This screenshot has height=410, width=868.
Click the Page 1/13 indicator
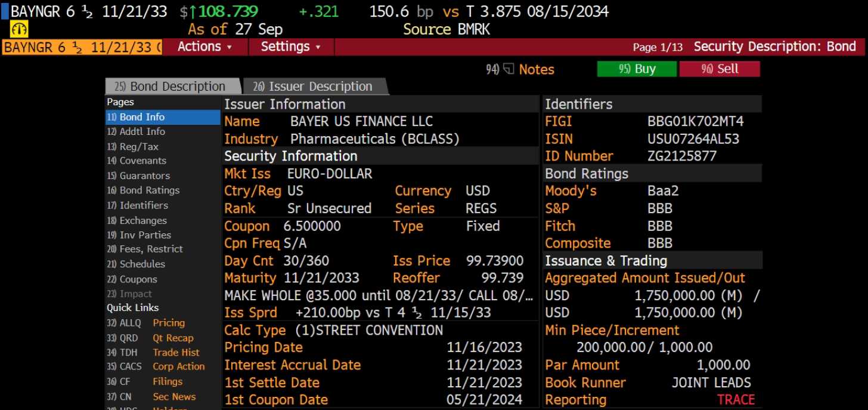[658, 47]
